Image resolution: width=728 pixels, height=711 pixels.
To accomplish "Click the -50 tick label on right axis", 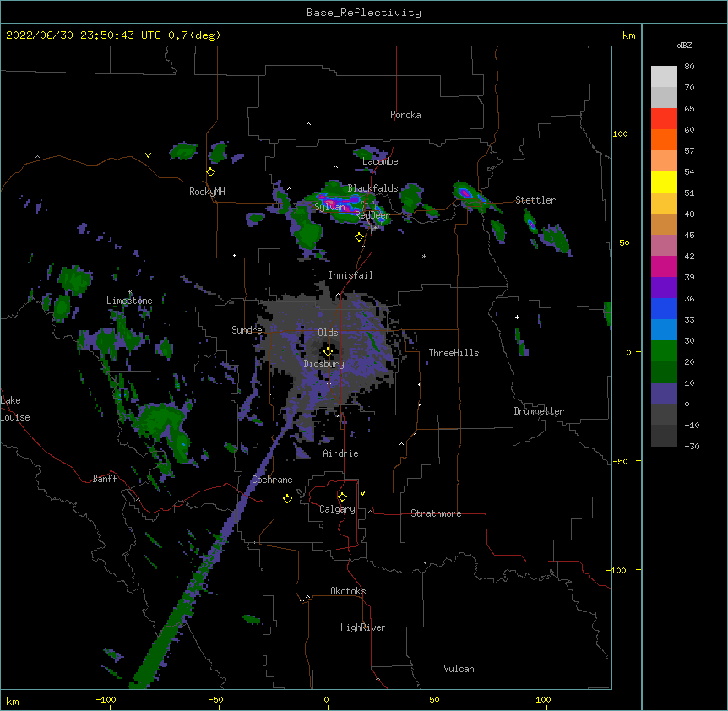I will coord(620,461).
